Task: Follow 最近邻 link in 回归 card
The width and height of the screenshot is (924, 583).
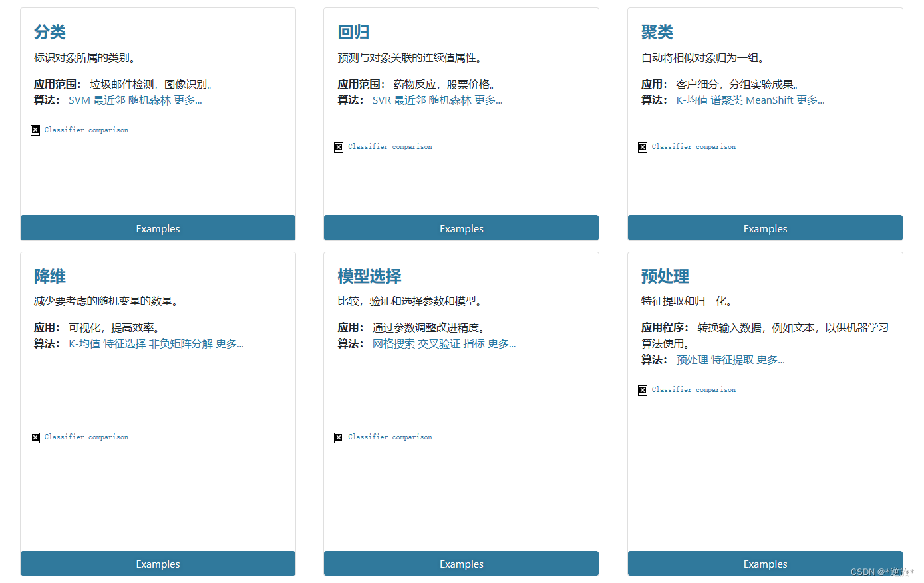Action: tap(410, 100)
